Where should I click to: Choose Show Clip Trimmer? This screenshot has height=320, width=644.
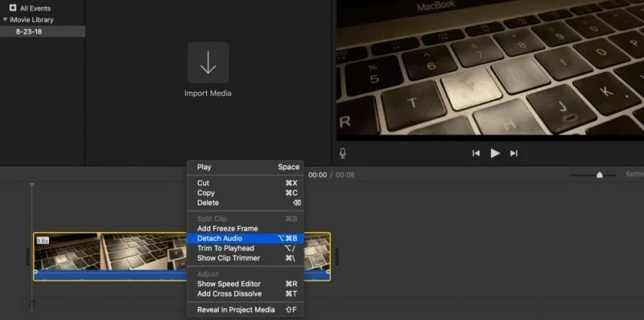pyautogui.click(x=246, y=258)
